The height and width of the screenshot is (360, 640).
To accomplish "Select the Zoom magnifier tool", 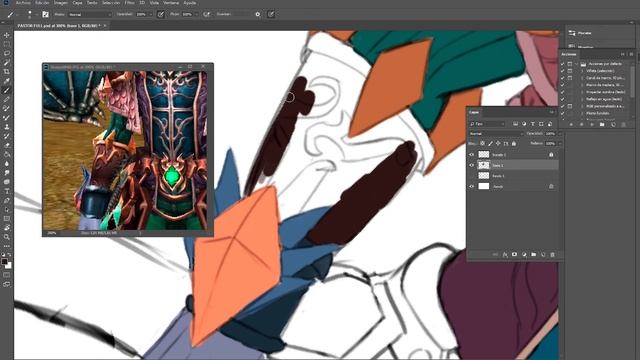I will 7,237.
